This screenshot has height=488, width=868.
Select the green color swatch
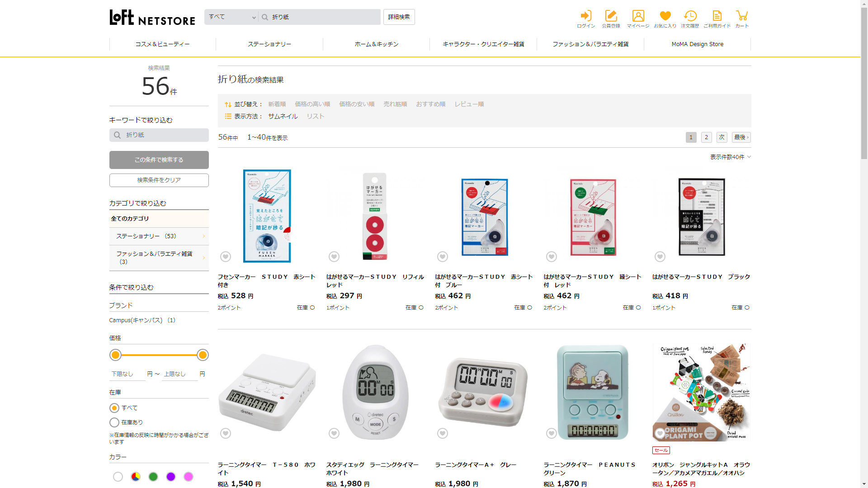point(153,477)
